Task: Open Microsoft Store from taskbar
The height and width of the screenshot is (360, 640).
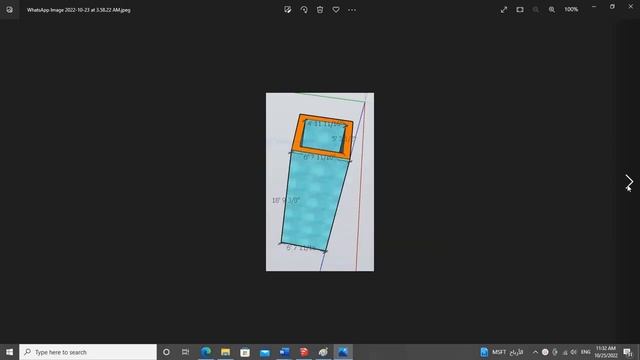Action: tap(245, 352)
